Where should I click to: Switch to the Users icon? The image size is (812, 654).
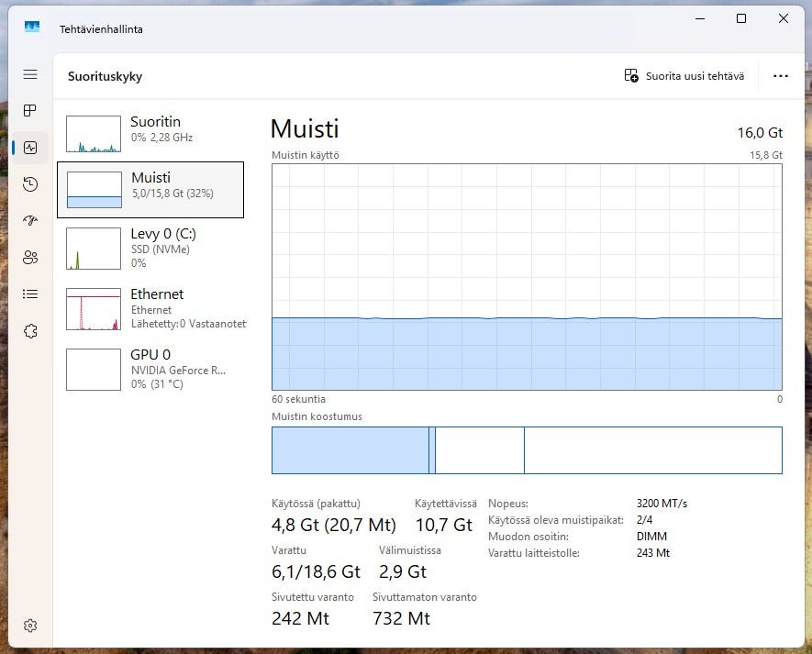pyautogui.click(x=30, y=257)
